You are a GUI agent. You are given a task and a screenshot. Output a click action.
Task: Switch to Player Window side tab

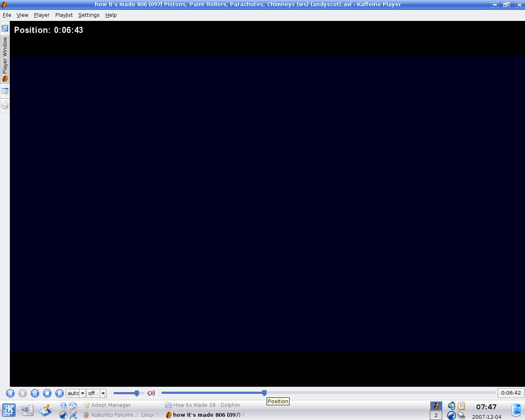pyautogui.click(x=5, y=59)
